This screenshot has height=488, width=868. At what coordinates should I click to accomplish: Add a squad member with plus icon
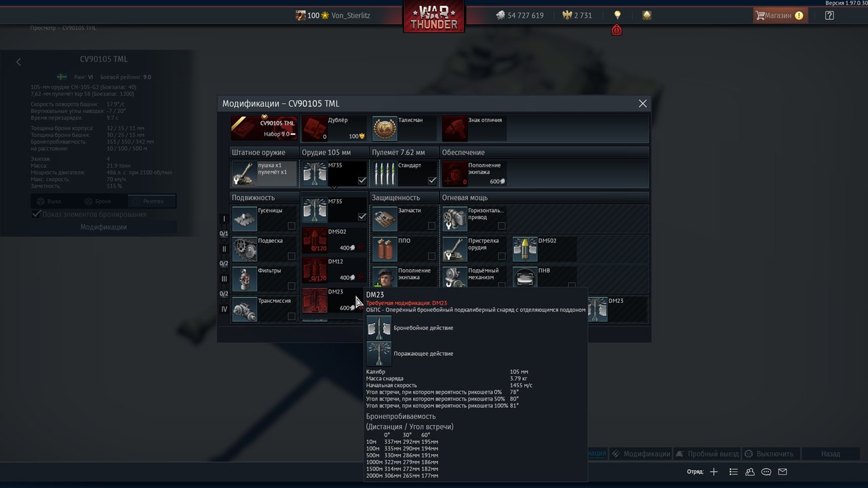coord(713,472)
